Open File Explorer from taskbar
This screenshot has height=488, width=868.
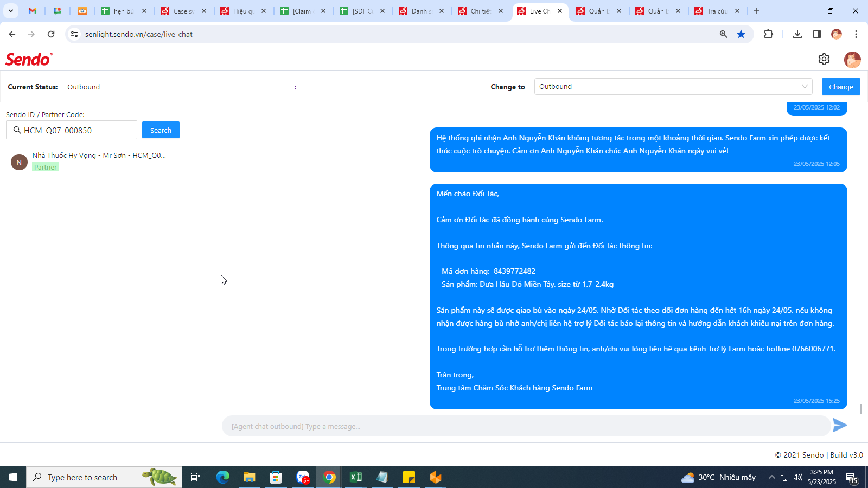(249, 477)
